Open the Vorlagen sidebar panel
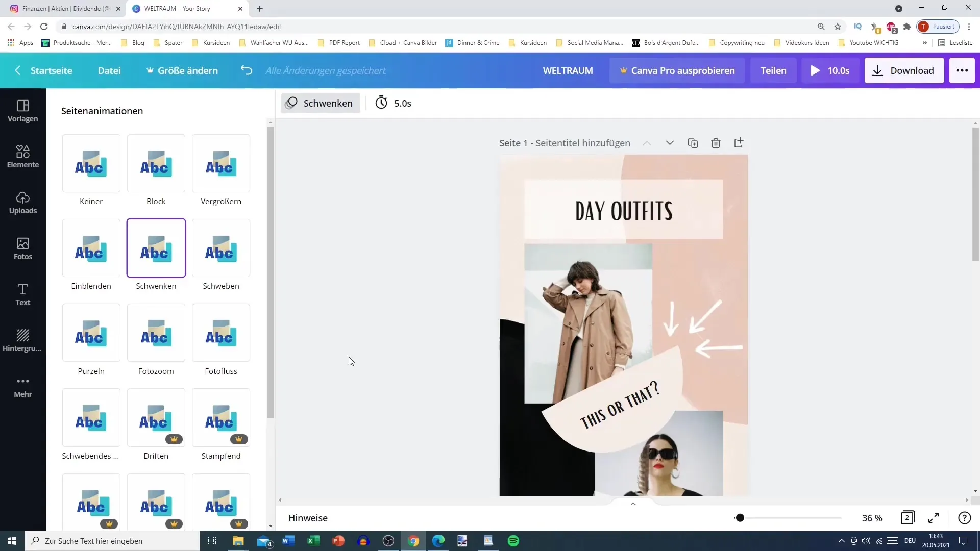980x551 pixels. click(23, 111)
